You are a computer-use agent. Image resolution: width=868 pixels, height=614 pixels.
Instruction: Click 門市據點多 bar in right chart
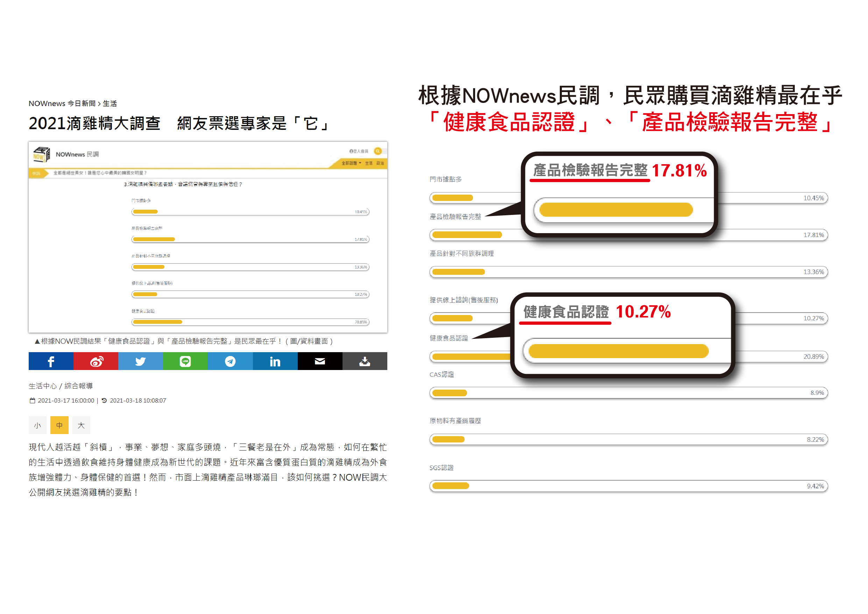[629, 198]
